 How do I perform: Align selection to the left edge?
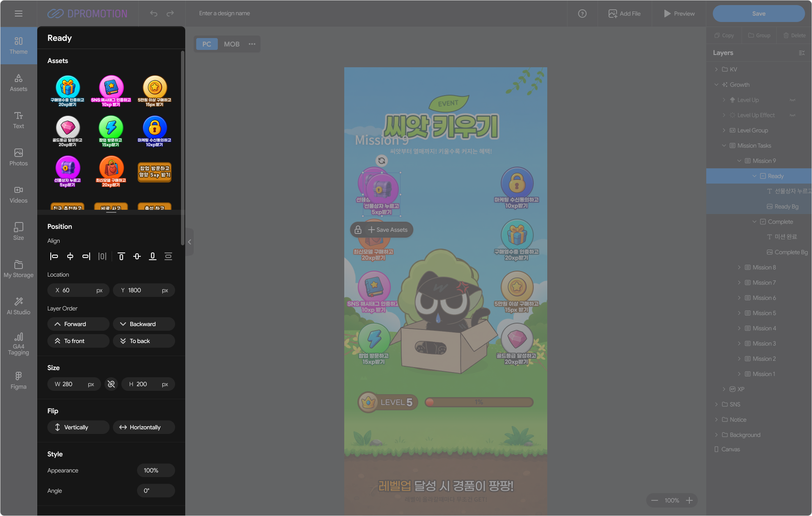pyautogui.click(x=54, y=256)
